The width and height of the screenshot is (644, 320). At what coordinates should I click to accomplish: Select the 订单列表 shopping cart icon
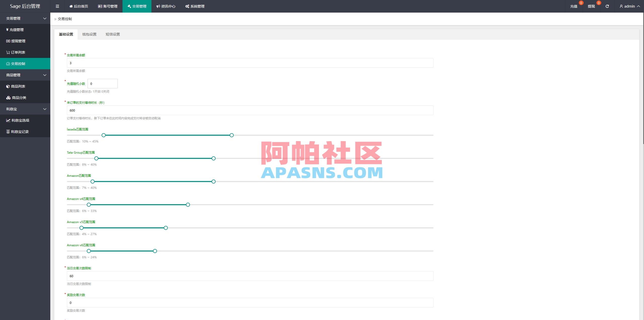(8, 52)
